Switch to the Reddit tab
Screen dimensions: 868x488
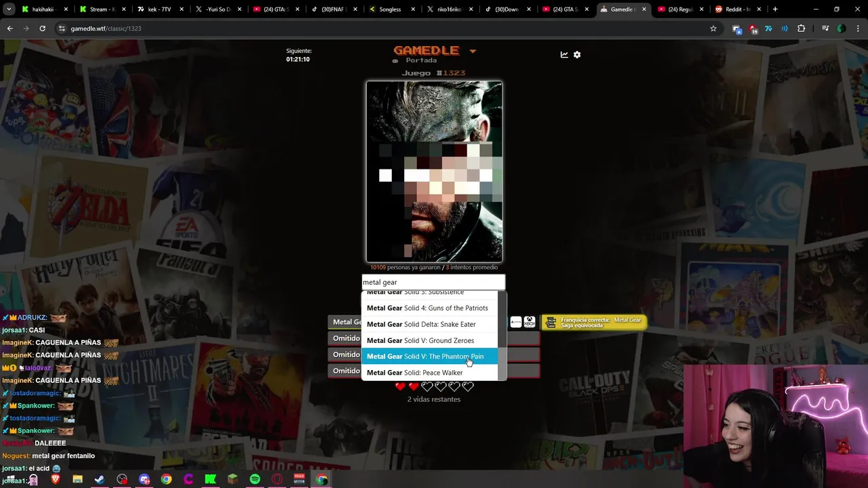click(x=739, y=9)
